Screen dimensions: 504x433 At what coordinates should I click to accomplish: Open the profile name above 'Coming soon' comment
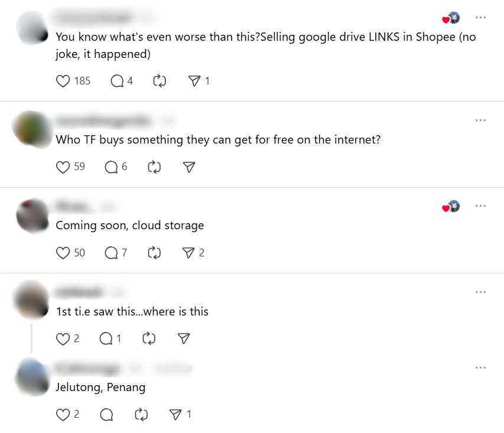click(x=72, y=206)
